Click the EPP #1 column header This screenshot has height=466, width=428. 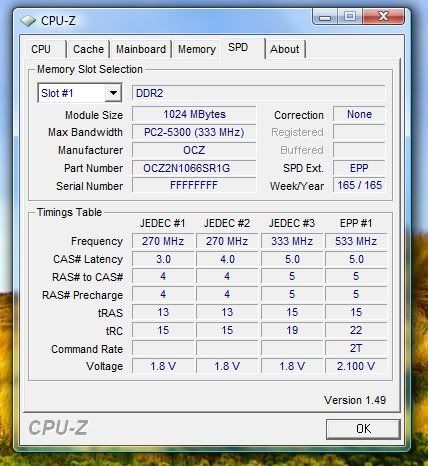[356, 223]
